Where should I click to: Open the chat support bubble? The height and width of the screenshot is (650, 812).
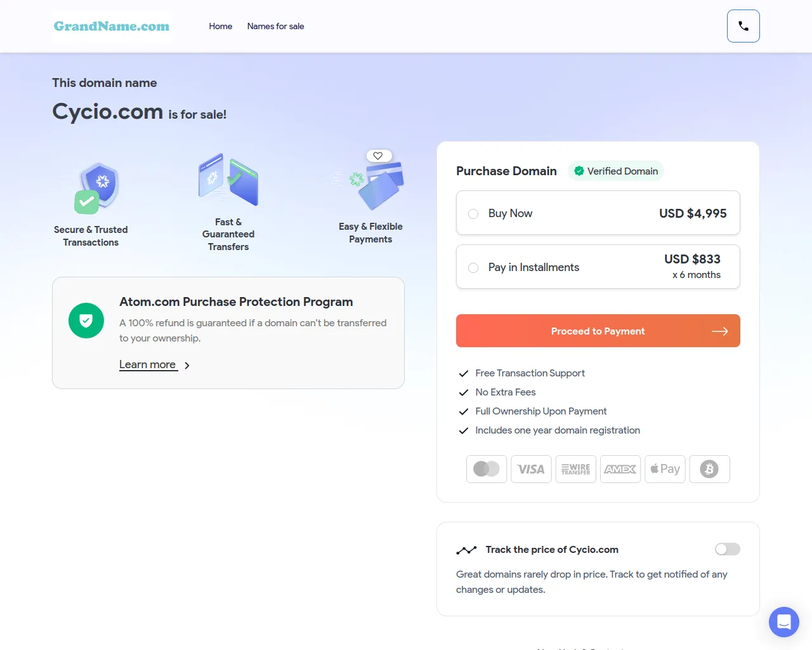(x=783, y=621)
